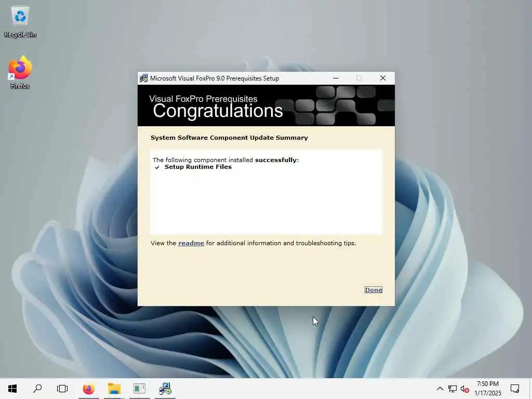Minimize the Prerequisites Setup window

[x=336, y=78]
